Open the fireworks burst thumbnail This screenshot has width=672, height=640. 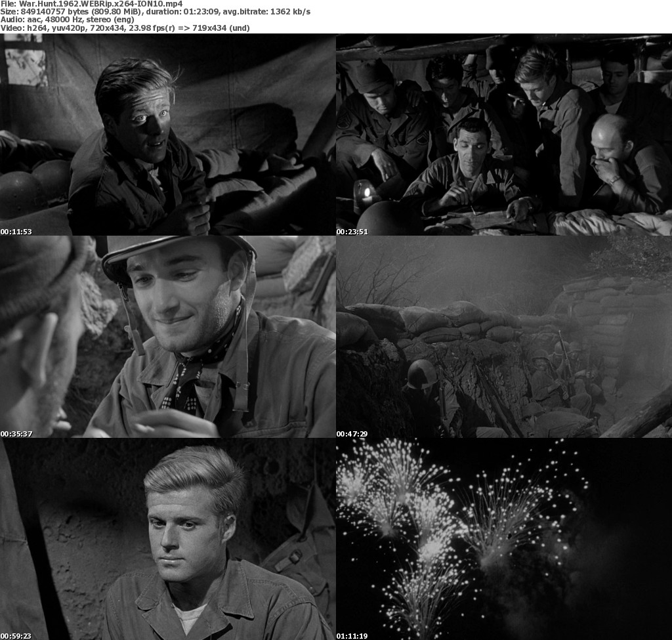[x=504, y=539]
